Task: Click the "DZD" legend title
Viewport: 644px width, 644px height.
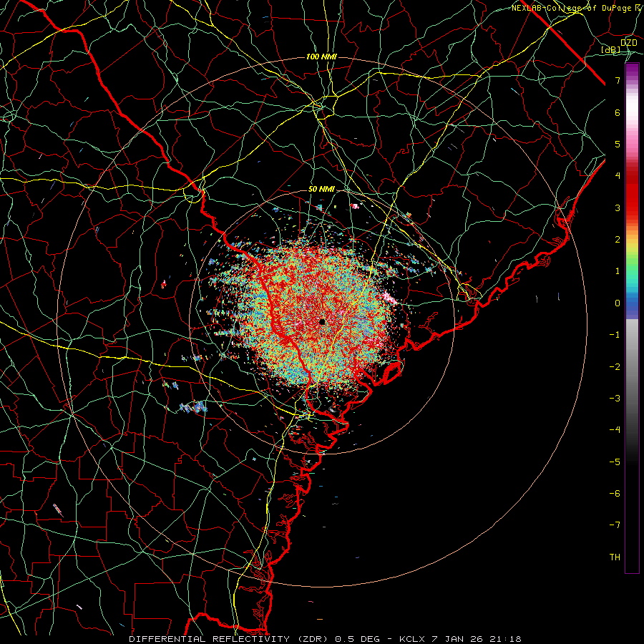Action: (628, 43)
